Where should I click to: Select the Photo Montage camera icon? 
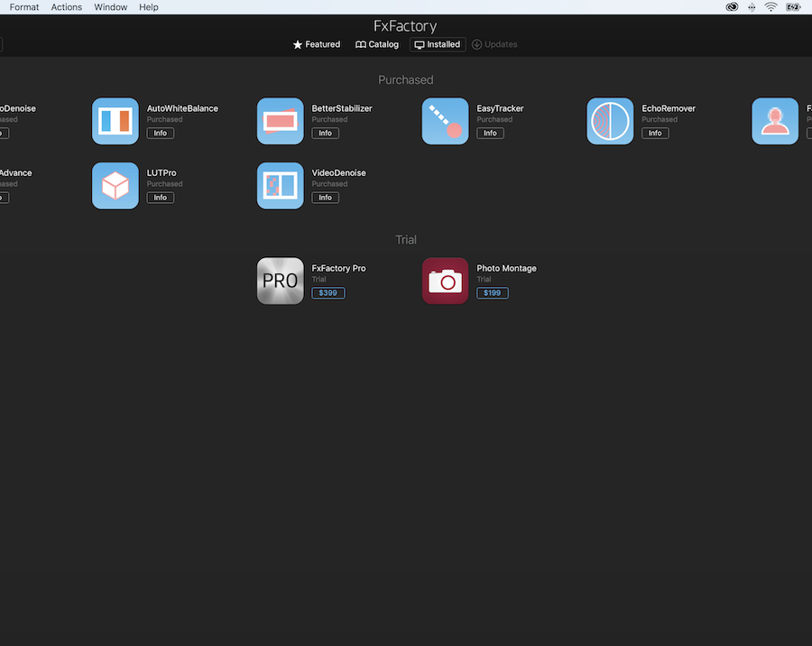pyautogui.click(x=445, y=281)
